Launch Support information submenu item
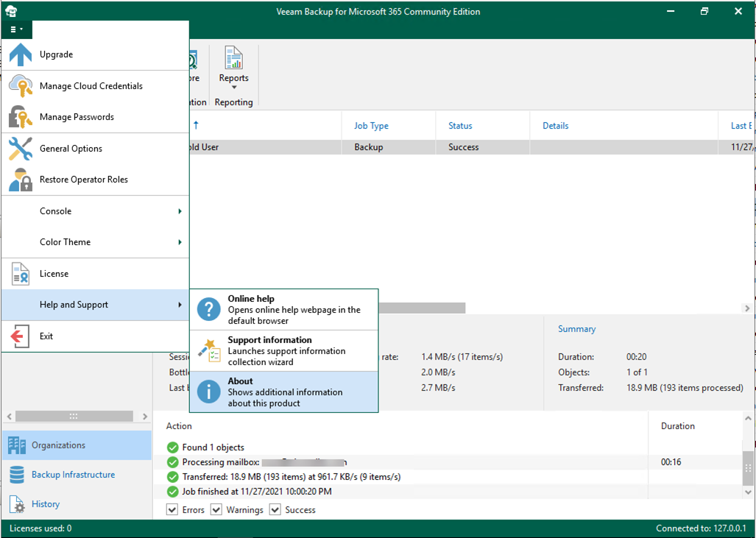The image size is (756, 538). tap(283, 350)
